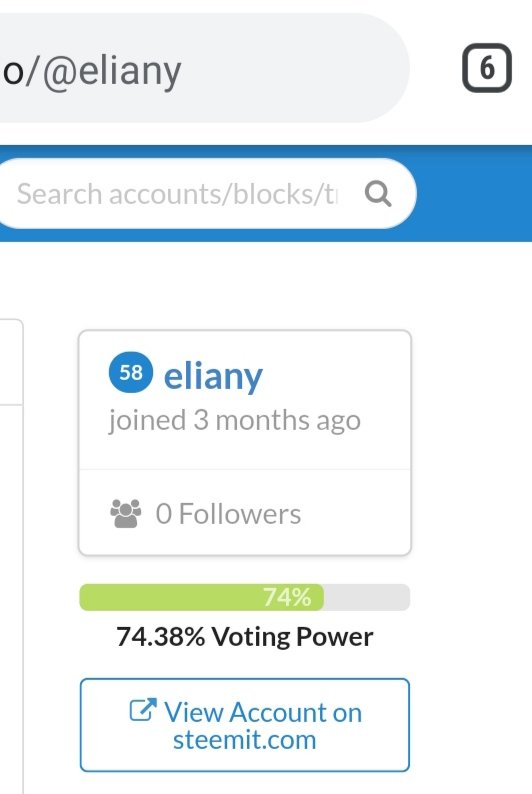Click the gray pill background of the URL bar
This screenshot has height=794, width=532.
tap(294, 68)
